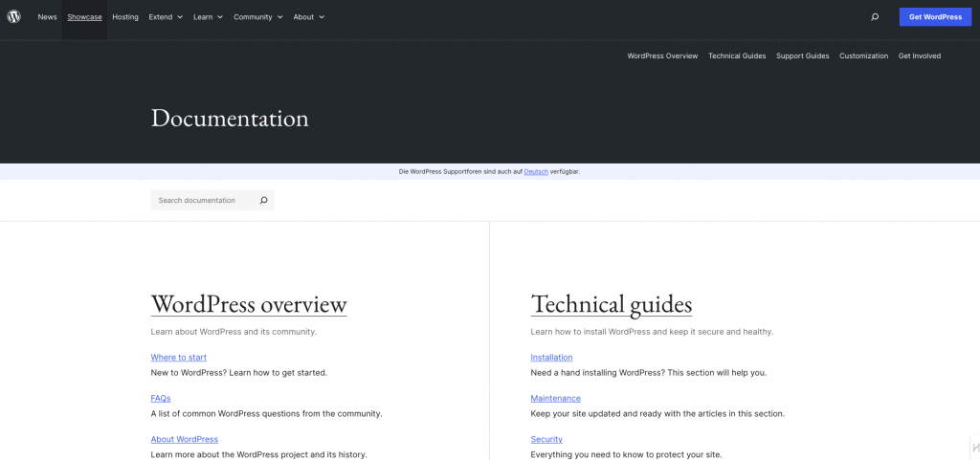980x460 pixels.
Task: Open the Where to start link
Action: [x=178, y=358]
